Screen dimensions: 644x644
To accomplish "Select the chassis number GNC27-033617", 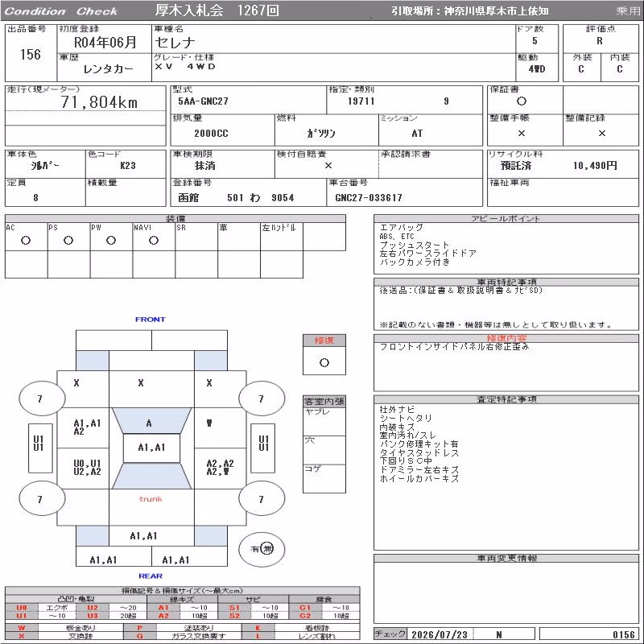I will (x=369, y=197).
